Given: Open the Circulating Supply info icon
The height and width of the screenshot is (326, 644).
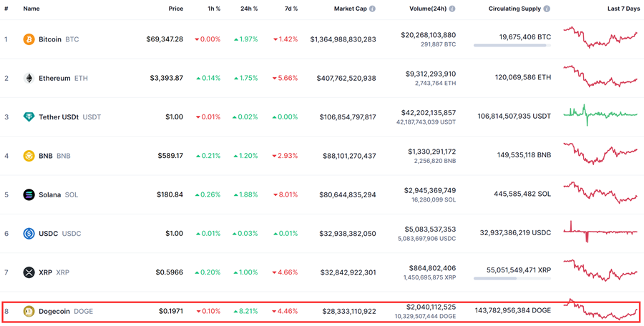Looking at the screenshot, I should (x=547, y=9).
